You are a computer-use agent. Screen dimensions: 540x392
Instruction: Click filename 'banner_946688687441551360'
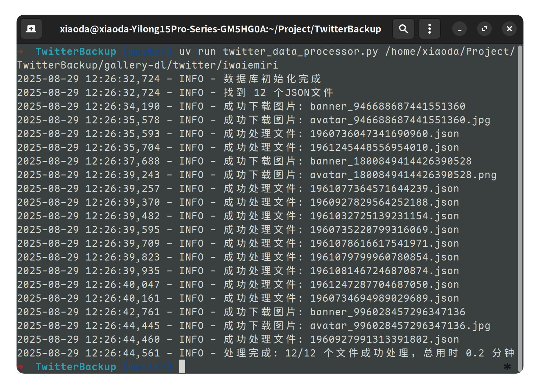388,106
